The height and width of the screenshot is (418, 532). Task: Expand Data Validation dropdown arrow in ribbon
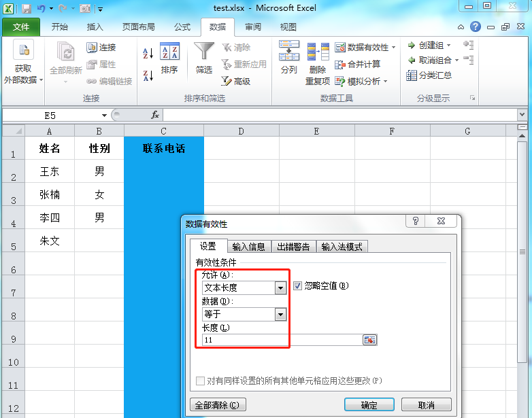[394, 48]
